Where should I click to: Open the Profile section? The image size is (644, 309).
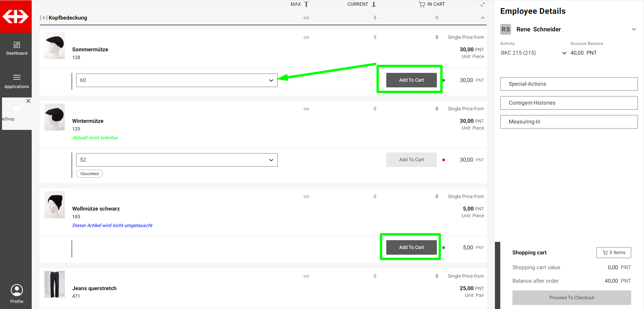click(x=17, y=293)
